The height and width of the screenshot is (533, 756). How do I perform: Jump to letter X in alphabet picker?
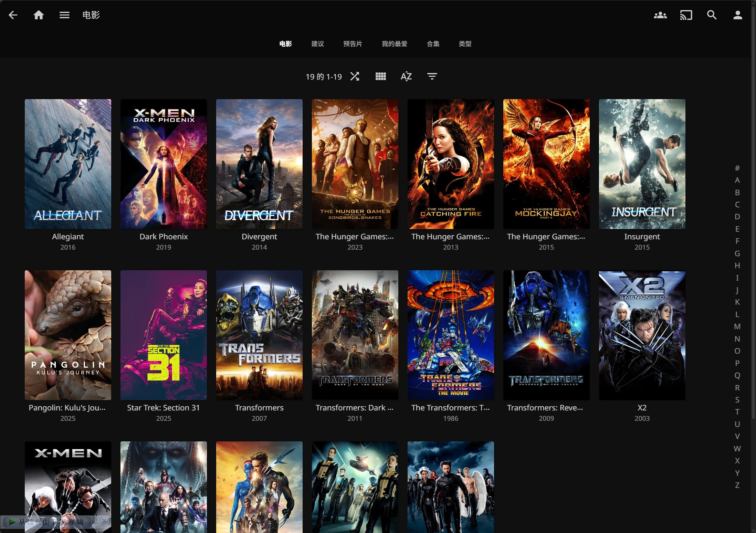click(x=737, y=461)
